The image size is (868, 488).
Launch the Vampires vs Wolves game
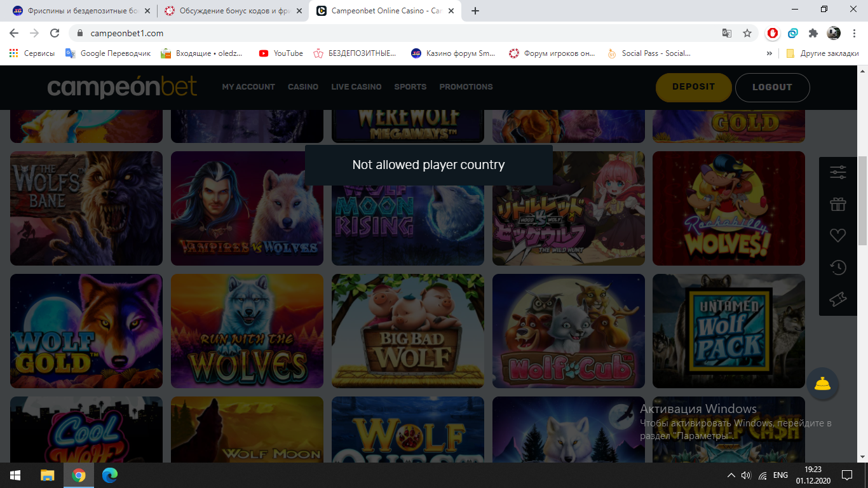pyautogui.click(x=247, y=208)
